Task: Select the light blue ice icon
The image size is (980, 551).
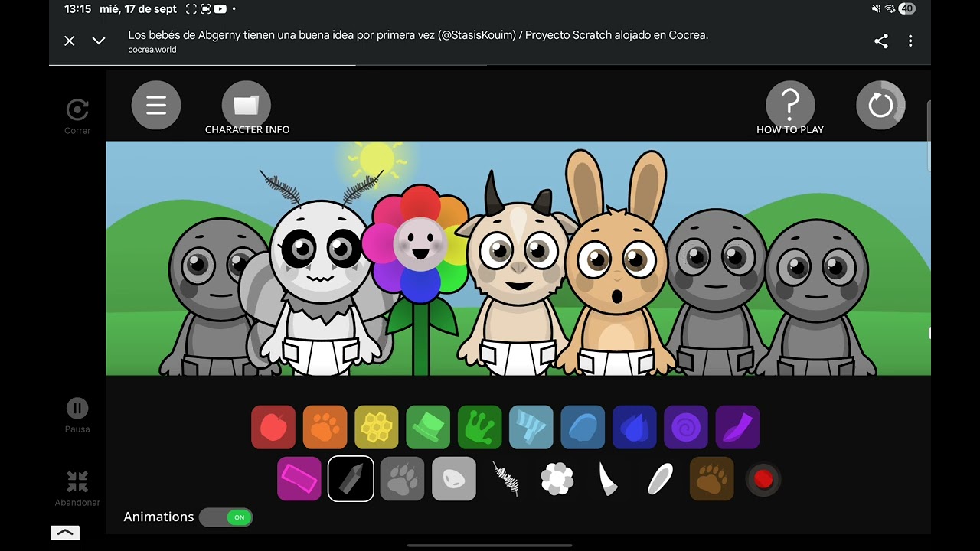Action: click(x=531, y=427)
